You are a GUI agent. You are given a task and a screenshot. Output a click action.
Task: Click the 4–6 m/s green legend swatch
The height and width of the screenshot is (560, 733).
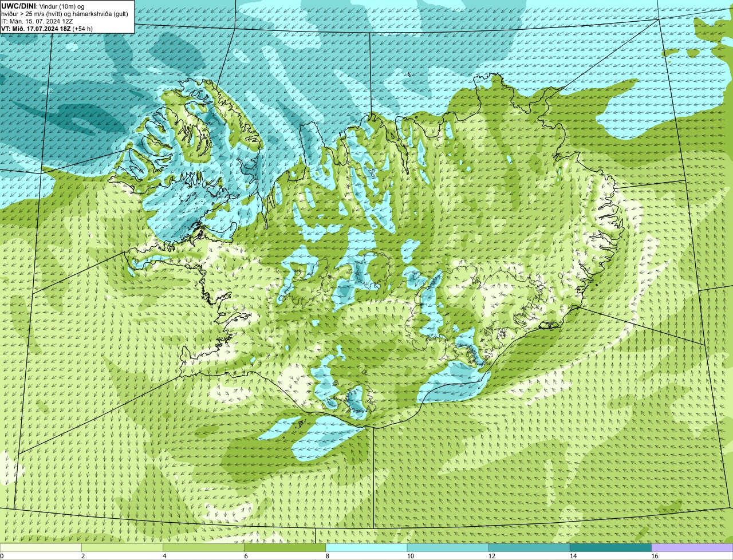tap(203, 547)
